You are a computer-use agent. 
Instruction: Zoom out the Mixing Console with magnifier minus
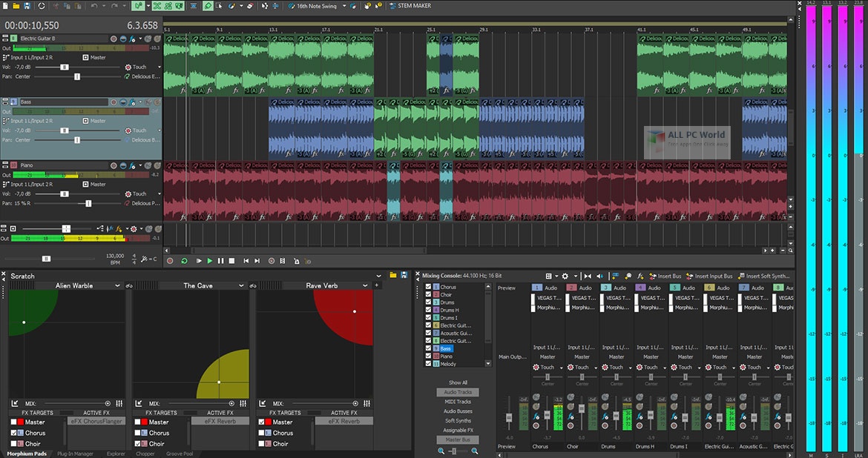coord(441,451)
